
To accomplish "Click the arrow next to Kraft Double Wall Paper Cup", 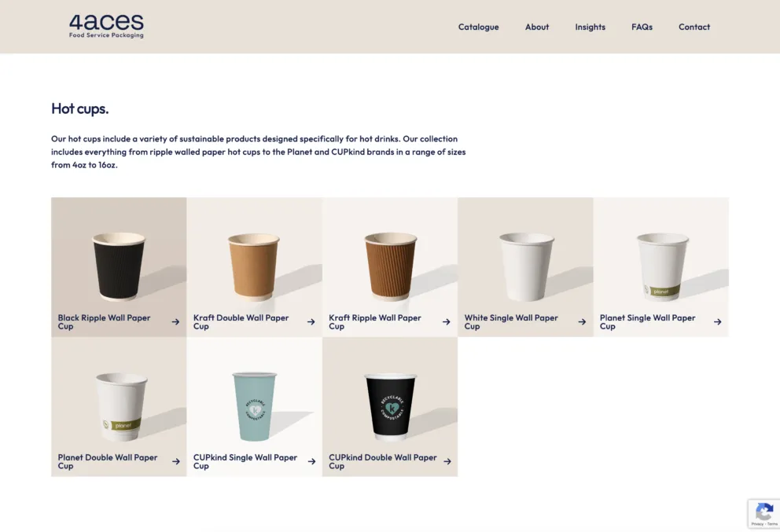I will point(311,321).
